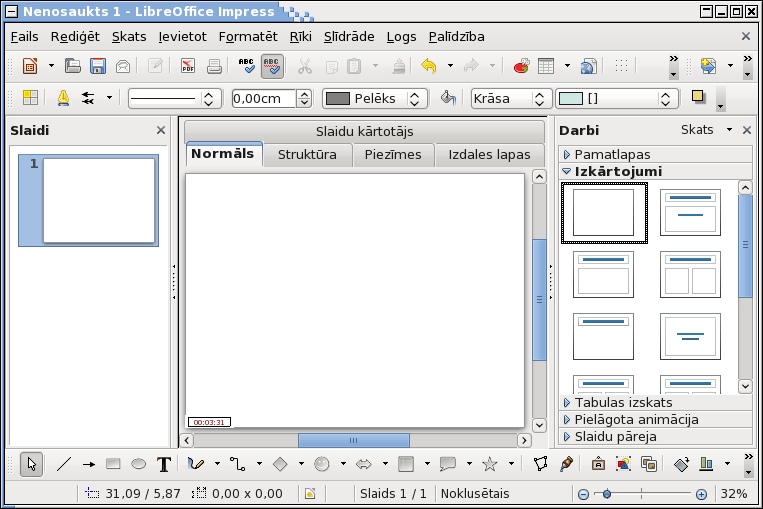Choose the centered text layout thumbnail

tap(690, 336)
